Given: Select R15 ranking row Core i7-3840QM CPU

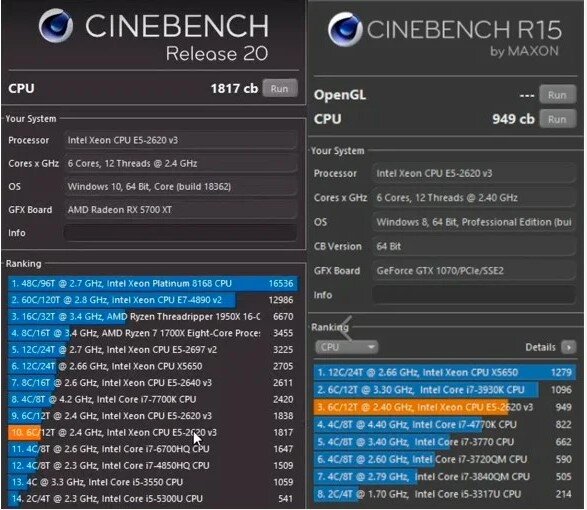Looking at the screenshot, I should pyautogui.click(x=444, y=476).
